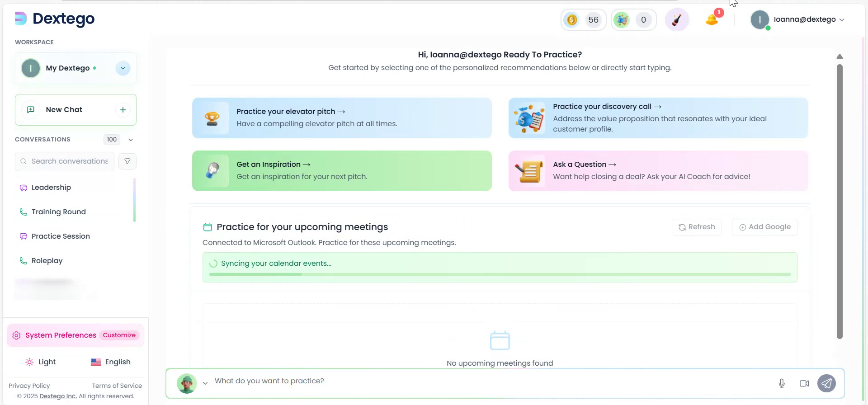The width and height of the screenshot is (868, 405).
Task: Open System Preferences
Action: tap(75, 335)
